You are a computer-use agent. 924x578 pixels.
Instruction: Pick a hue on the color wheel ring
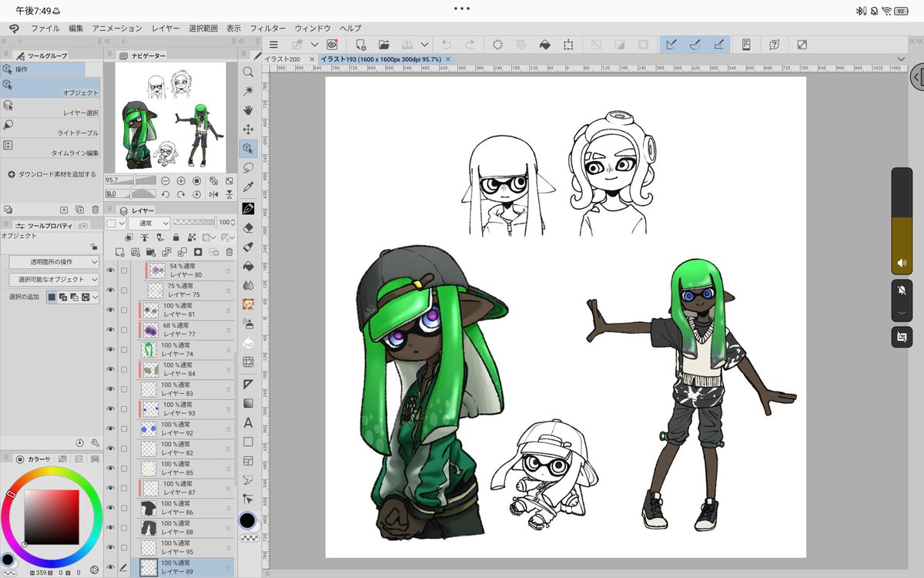51,472
